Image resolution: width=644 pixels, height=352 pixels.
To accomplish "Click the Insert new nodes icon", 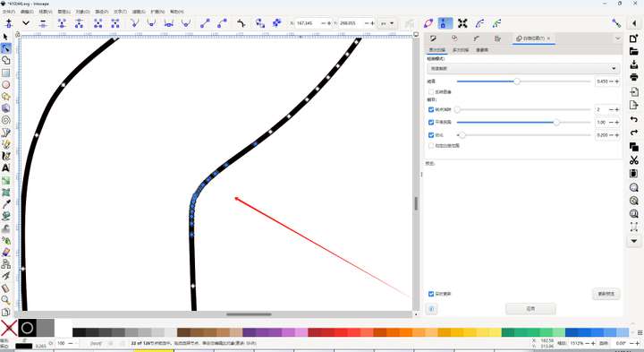I will (x=9, y=23).
